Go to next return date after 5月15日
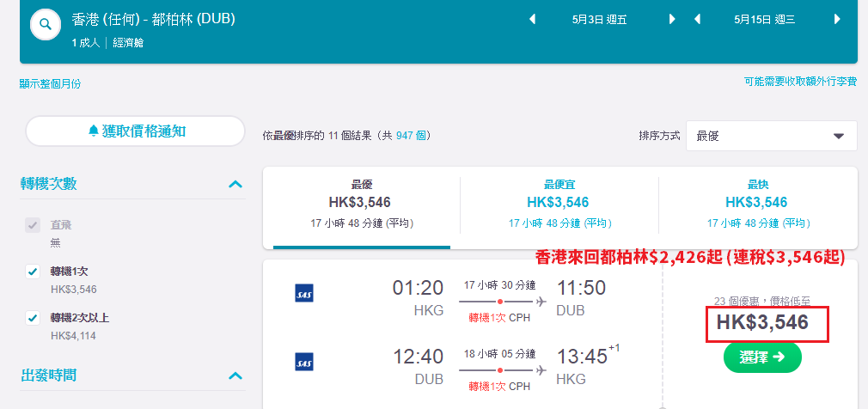The height and width of the screenshot is (409, 868). pos(837,20)
